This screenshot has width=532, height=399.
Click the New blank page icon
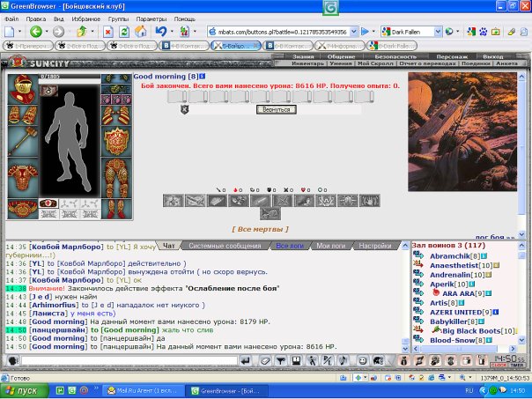pyautogui.click(x=10, y=32)
